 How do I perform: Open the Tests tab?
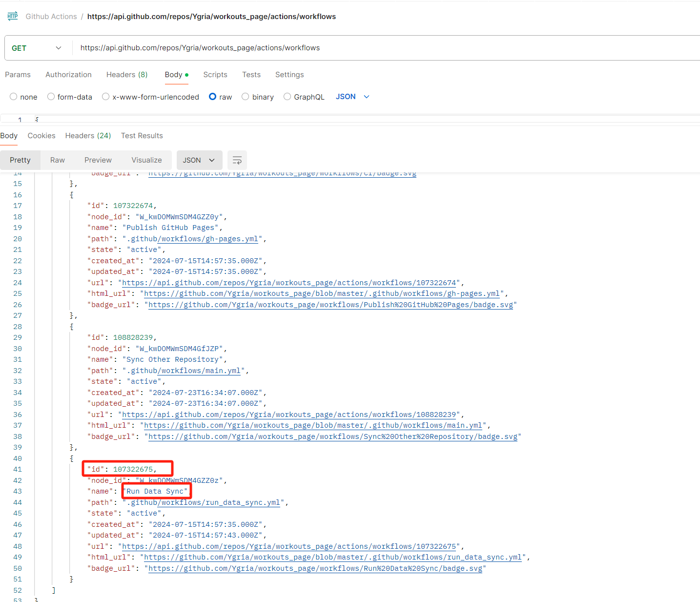tap(251, 75)
